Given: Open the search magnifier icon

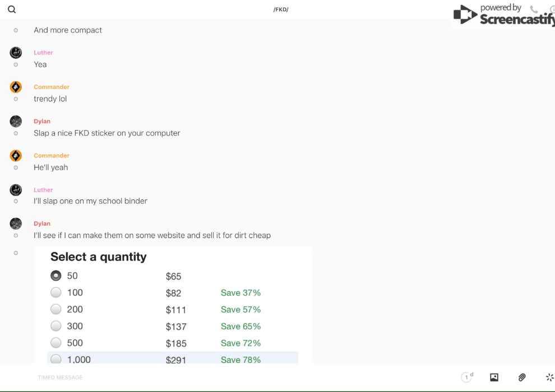Looking at the screenshot, I should 12,10.
